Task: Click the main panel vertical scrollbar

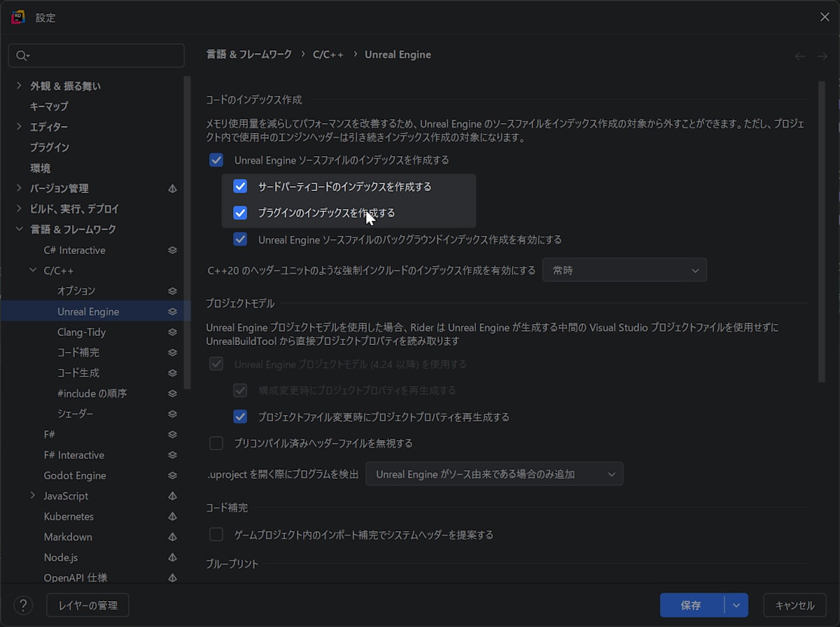Action: pyautogui.click(x=822, y=232)
